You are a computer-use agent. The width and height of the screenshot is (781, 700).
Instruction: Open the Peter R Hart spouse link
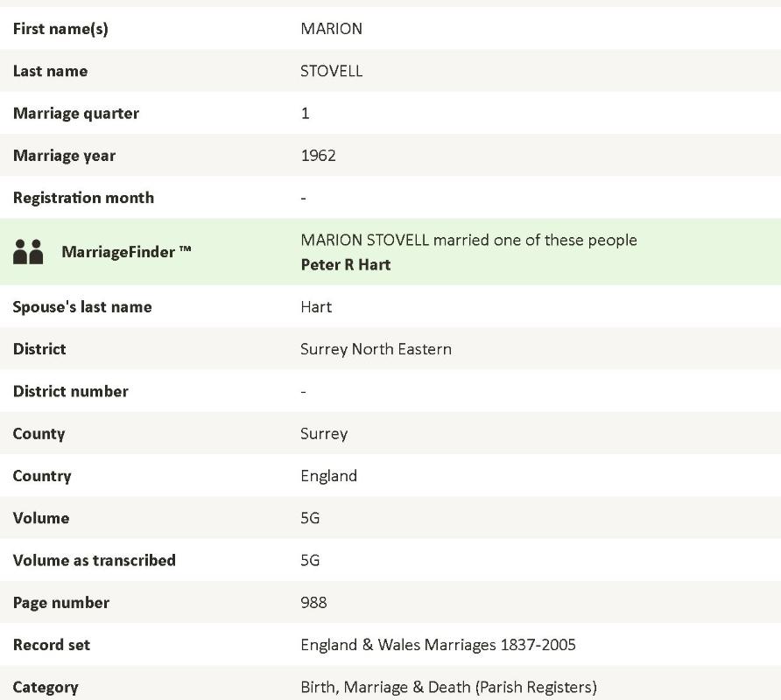pos(345,264)
